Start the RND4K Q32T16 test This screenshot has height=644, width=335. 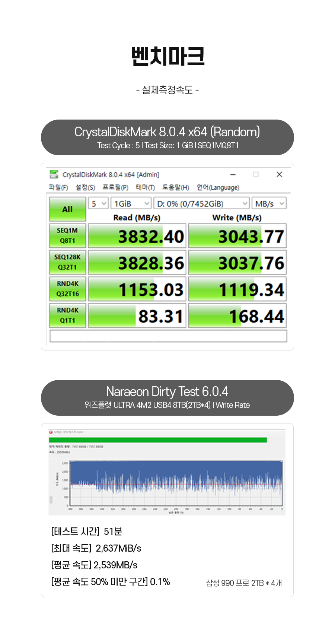(67, 289)
